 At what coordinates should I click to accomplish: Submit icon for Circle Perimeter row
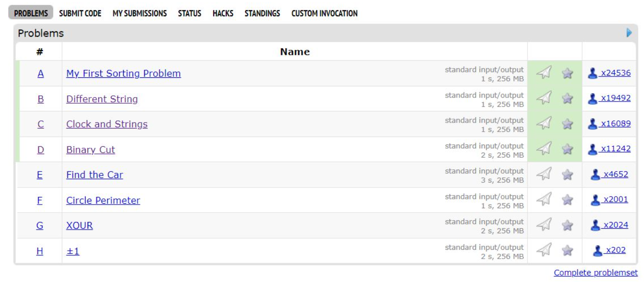pyautogui.click(x=544, y=199)
